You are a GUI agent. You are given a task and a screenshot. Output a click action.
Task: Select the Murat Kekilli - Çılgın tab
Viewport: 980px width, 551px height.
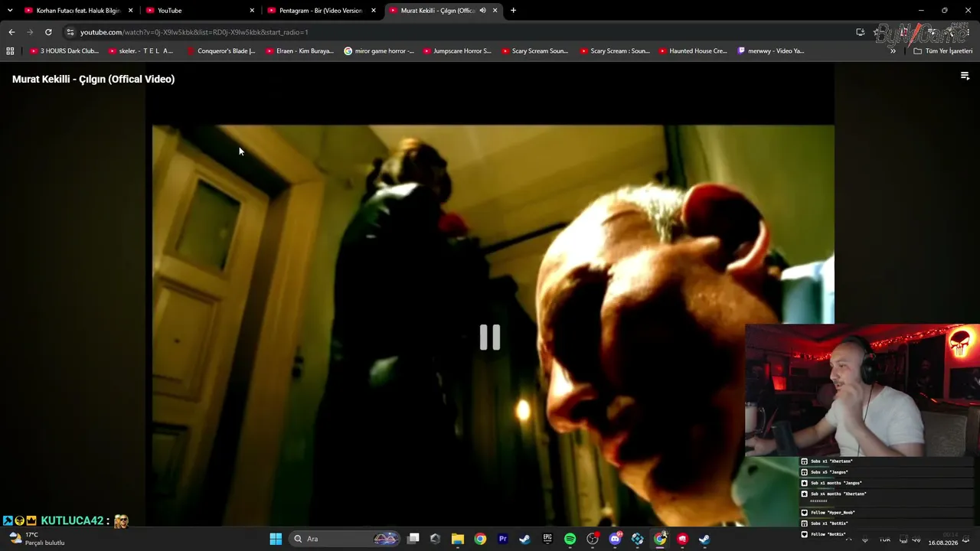tap(443, 11)
